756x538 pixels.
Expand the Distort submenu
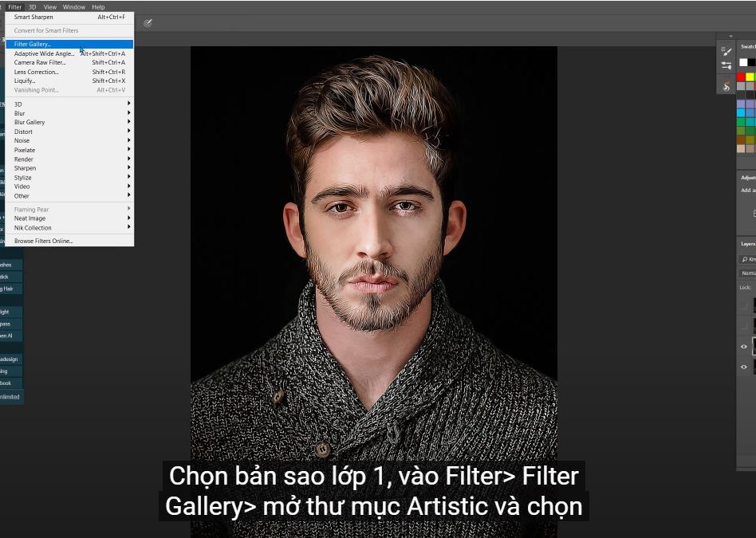point(69,132)
